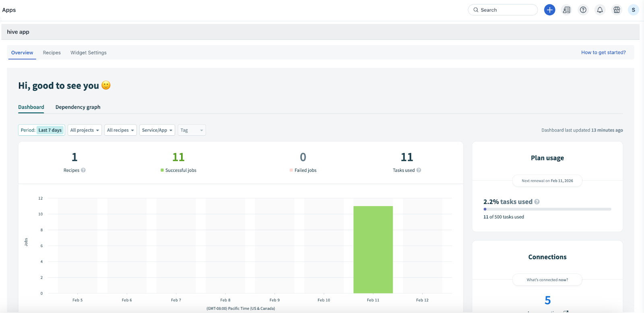The height and width of the screenshot is (313, 644).
Task: Open the How to get started? link
Action: 603,52
